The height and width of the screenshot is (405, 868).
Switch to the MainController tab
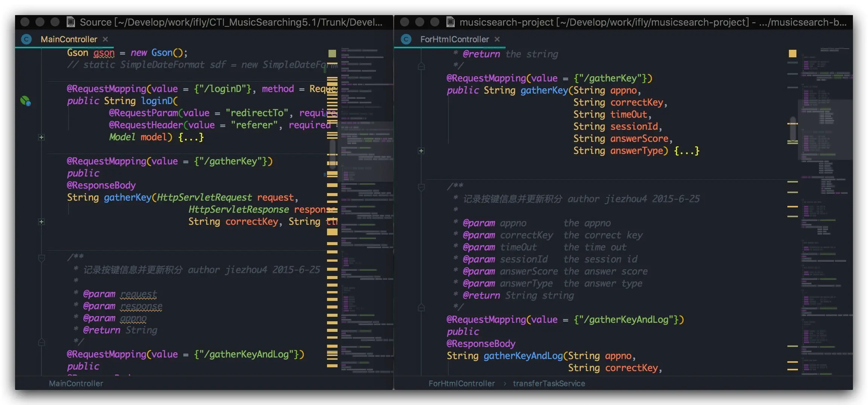click(x=69, y=39)
